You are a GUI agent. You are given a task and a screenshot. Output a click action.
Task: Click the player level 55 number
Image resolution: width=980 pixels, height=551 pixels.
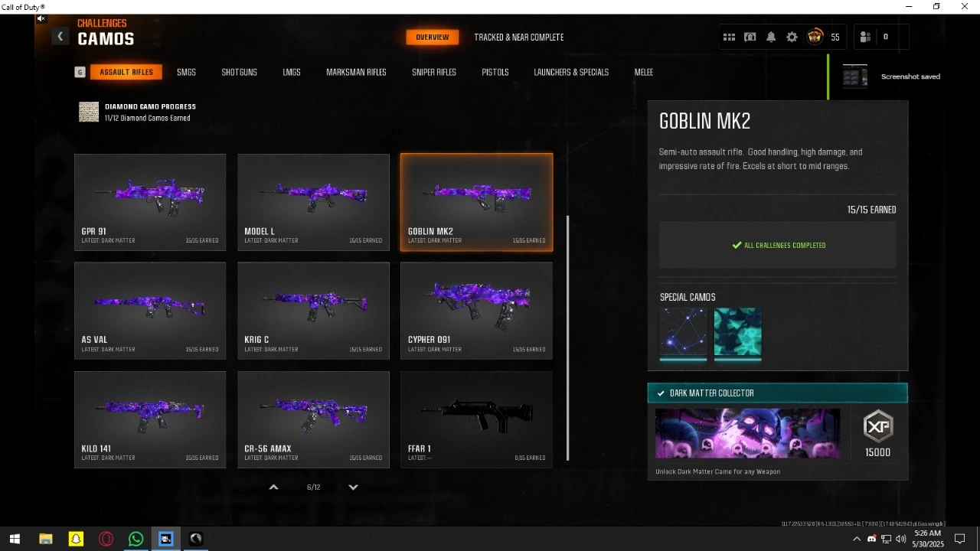(835, 37)
